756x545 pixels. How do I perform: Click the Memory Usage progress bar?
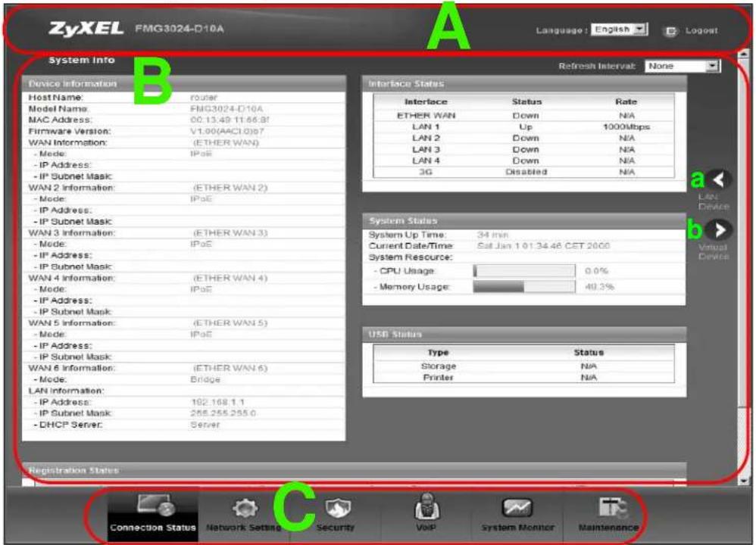(x=524, y=287)
